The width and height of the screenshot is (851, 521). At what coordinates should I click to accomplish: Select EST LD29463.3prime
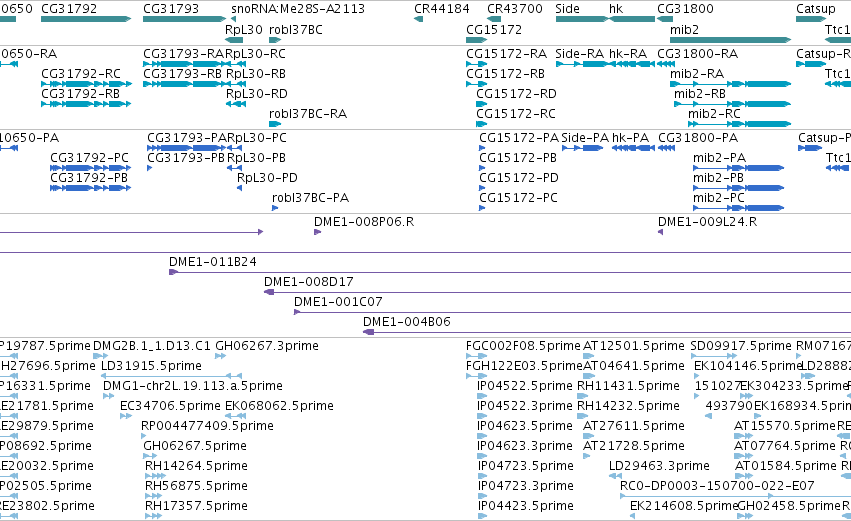[x=659, y=467]
